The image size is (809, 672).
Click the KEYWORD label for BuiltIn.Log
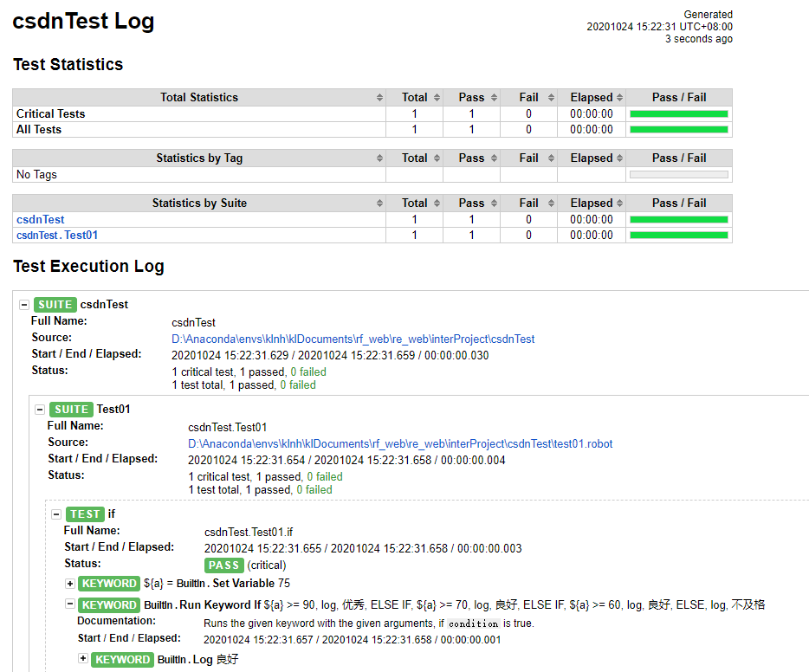[x=122, y=660]
